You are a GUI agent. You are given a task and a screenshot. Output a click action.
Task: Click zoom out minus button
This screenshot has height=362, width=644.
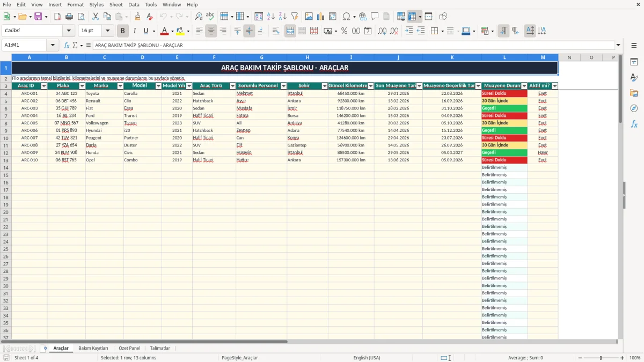pos(580,358)
